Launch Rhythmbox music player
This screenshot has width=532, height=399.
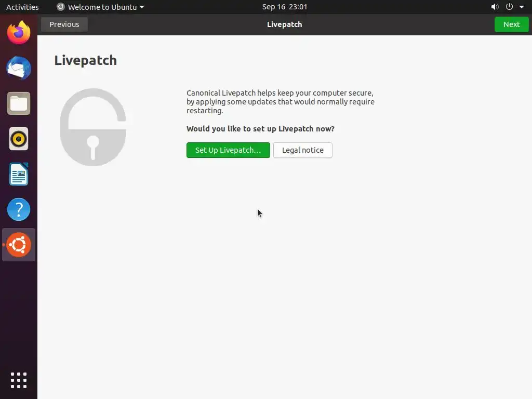(x=19, y=139)
